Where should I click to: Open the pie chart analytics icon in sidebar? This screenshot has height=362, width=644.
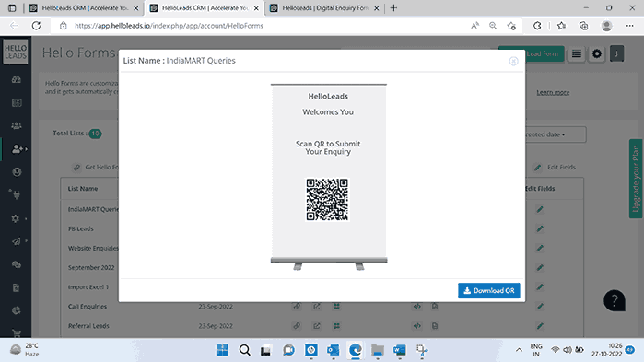click(17, 310)
